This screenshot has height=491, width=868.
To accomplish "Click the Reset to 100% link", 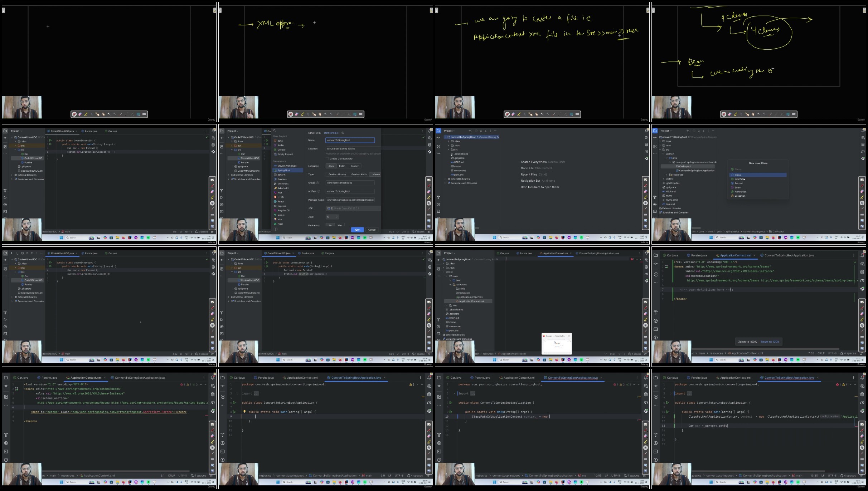I will point(770,342).
